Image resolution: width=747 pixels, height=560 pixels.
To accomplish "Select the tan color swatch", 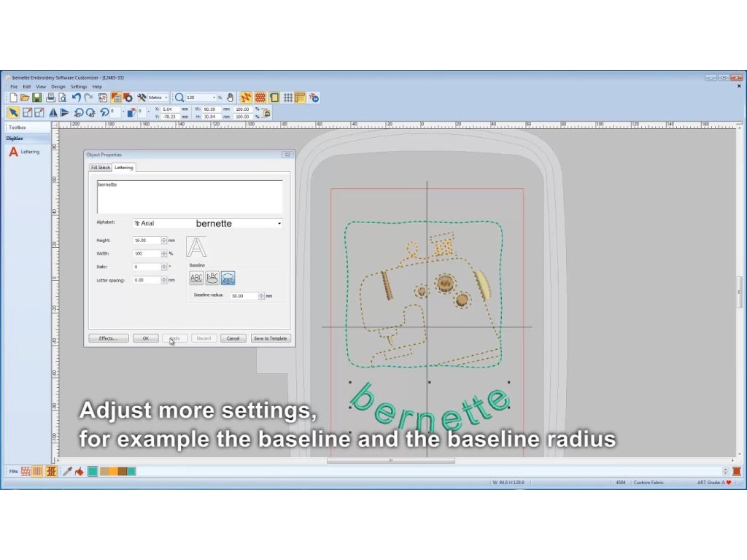I will point(104,472).
